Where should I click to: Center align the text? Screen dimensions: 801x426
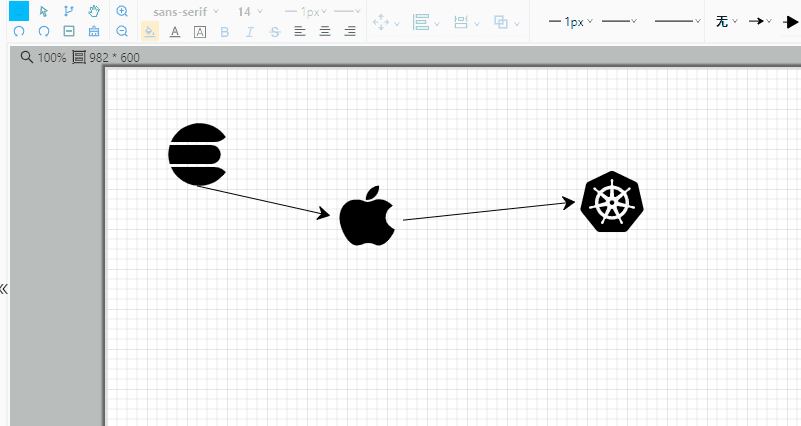click(x=325, y=32)
